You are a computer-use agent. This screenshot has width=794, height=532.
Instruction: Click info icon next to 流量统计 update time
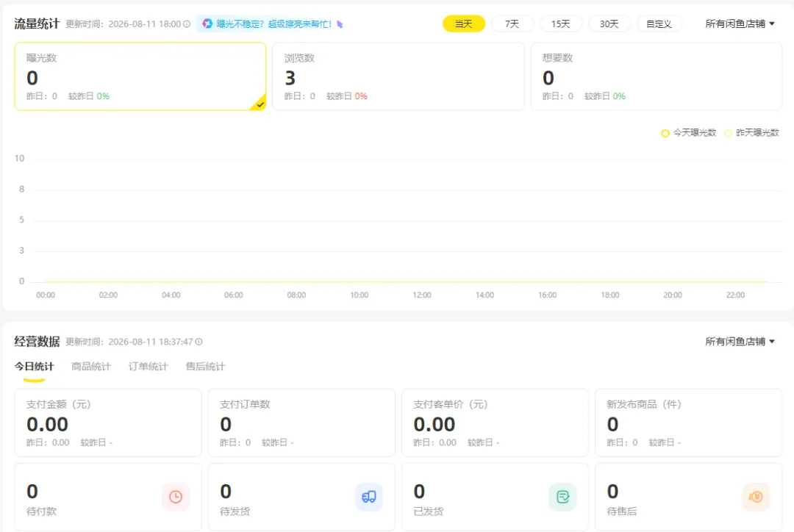pyautogui.click(x=187, y=24)
